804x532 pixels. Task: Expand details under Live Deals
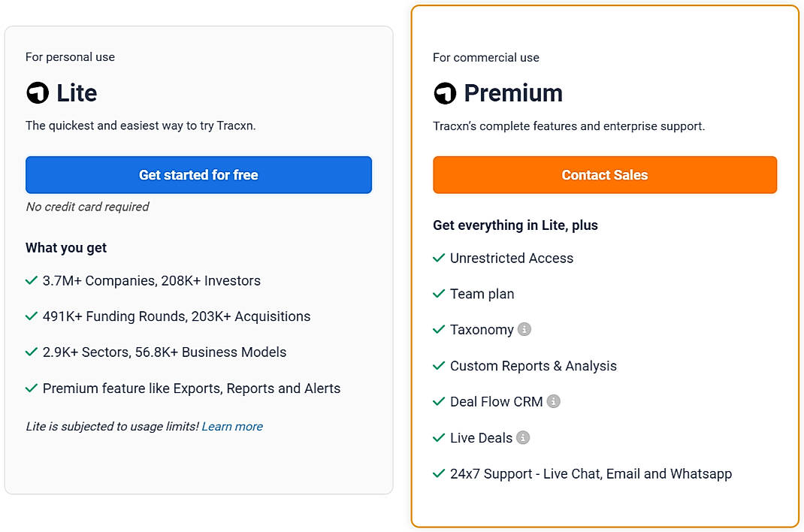click(521, 437)
